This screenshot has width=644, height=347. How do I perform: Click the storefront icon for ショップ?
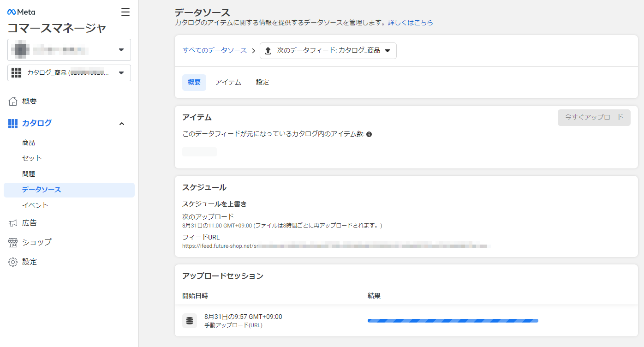click(13, 242)
